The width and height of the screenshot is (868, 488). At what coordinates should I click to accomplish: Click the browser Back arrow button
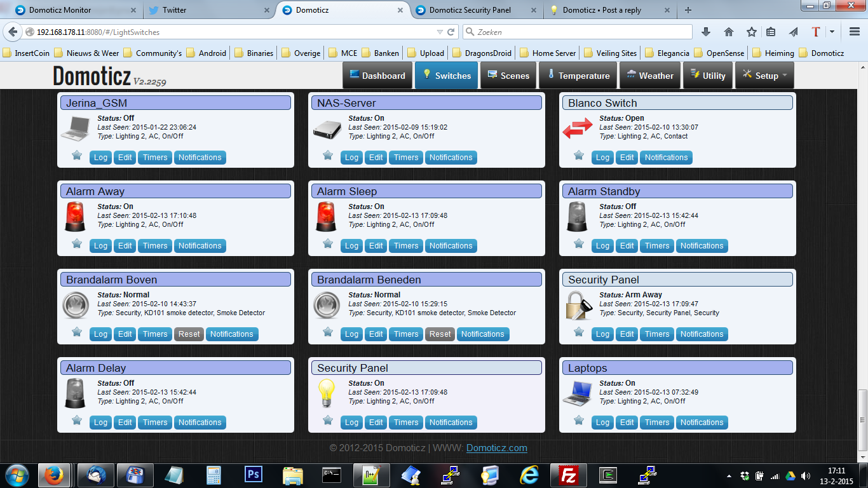click(x=13, y=32)
